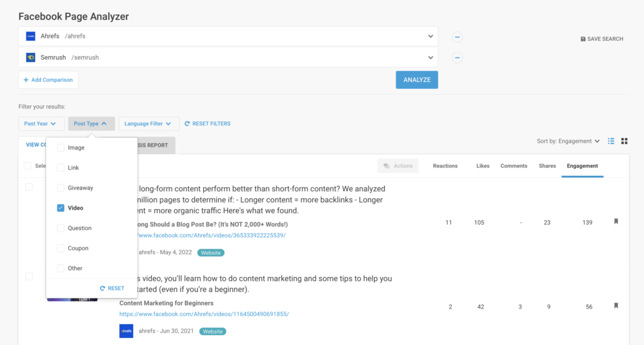Click Website tag on May 4, 2022 post
Image resolution: width=644 pixels, height=345 pixels.
tap(211, 253)
